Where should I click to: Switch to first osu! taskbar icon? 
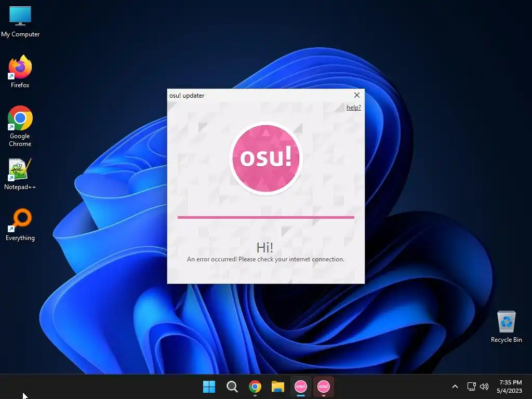tap(301, 387)
